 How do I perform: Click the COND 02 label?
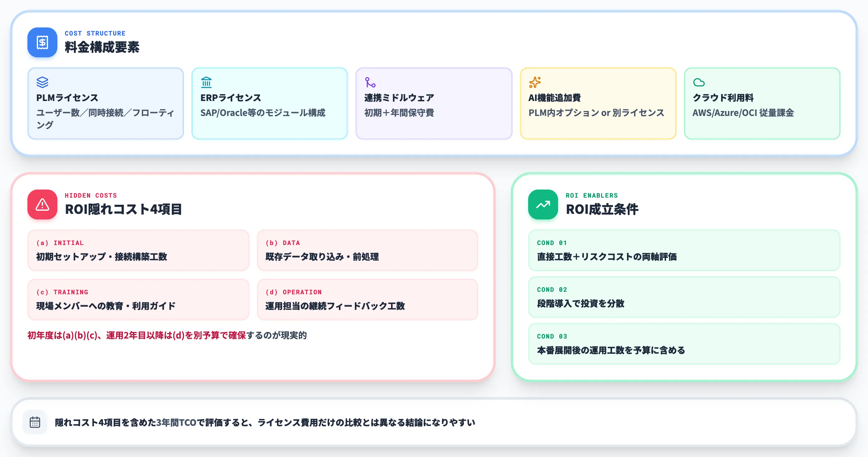point(552,290)
